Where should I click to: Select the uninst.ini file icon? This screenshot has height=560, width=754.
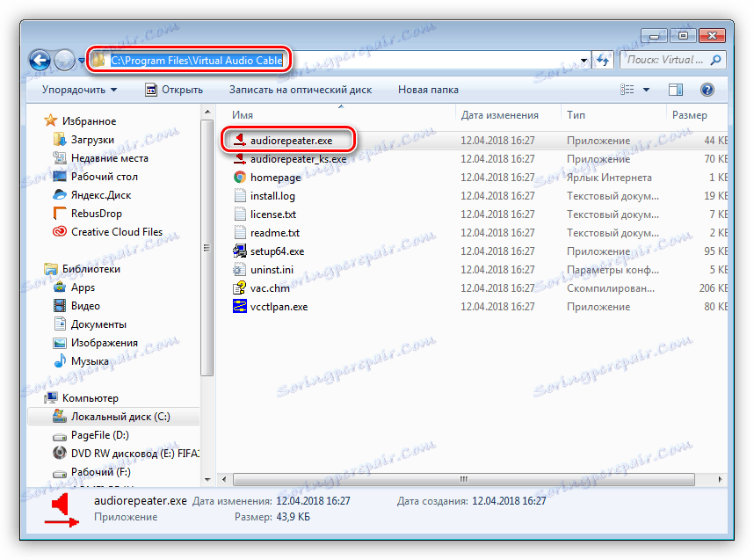coord(240,269)
